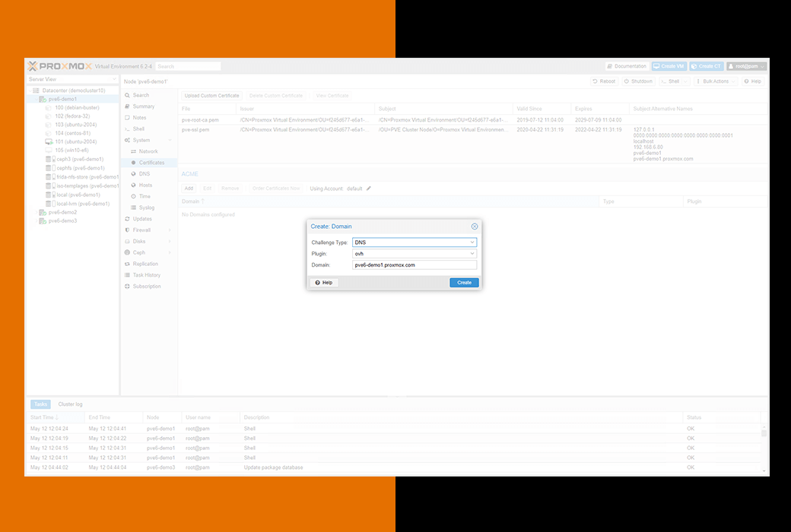Click the ACME Add button

[x=189, y=188]
